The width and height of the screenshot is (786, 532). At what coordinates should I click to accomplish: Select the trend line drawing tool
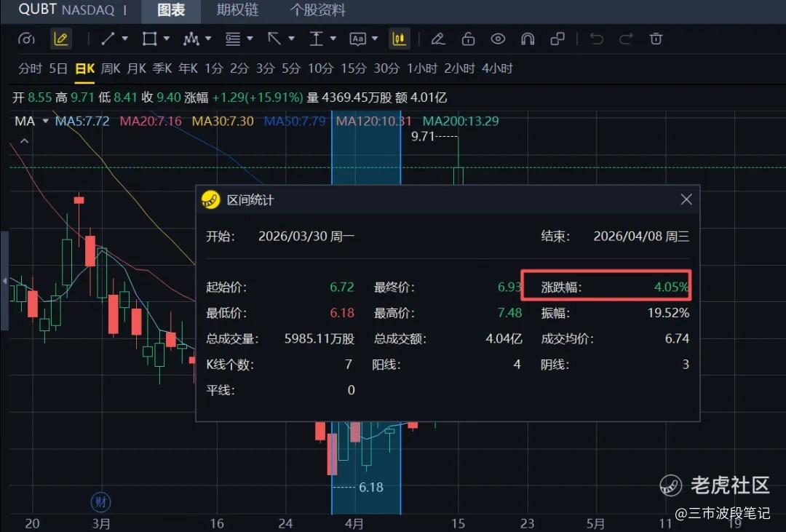108,39
